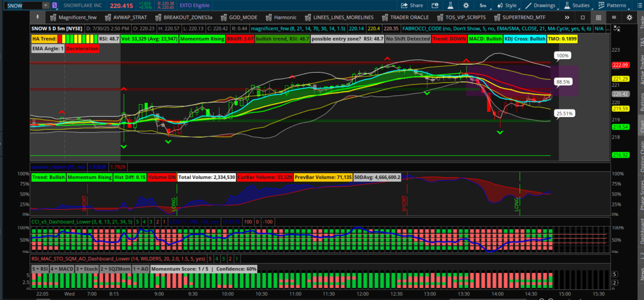Apply the SUPERTREND_MTF study set

click(520, 17)
